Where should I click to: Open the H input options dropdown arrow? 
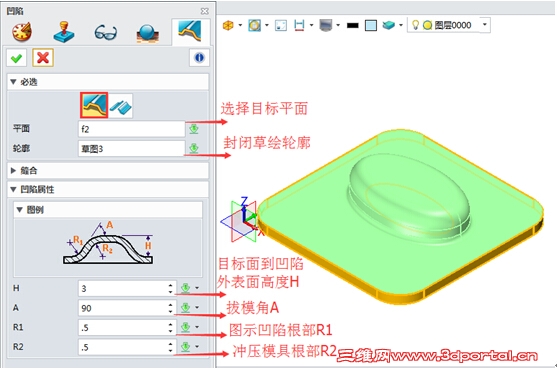(197, 288)
